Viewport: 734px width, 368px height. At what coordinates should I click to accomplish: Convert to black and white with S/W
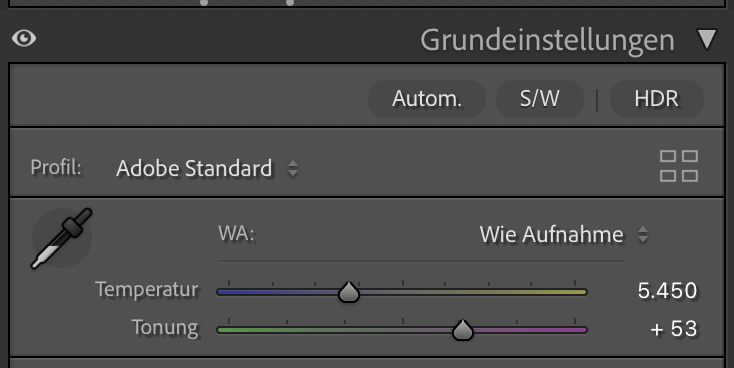pos(540,99)
